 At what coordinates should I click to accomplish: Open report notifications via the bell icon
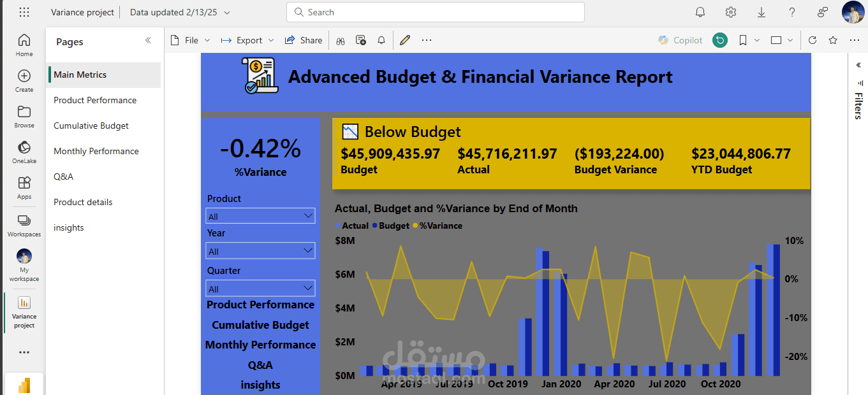point(381,40)
